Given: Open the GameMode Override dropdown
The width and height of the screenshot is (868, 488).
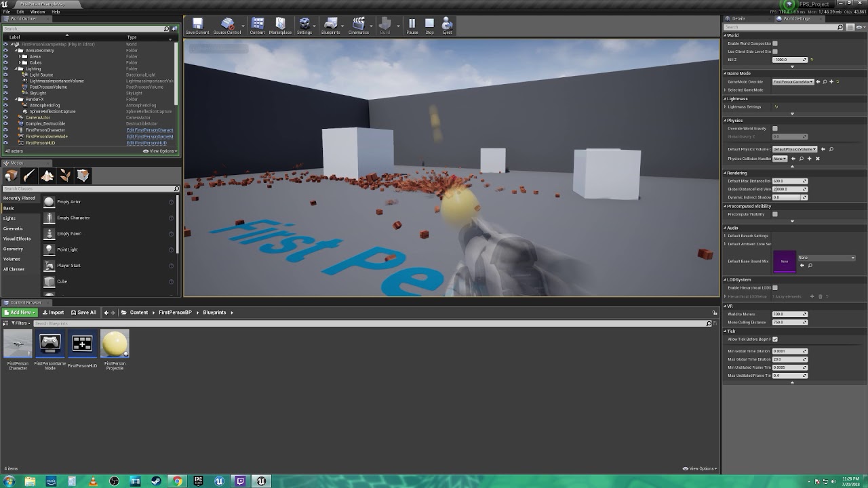Looking at the screenshot, I should pos(793,81).
